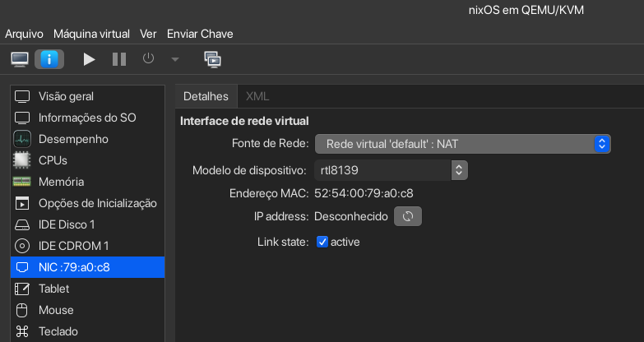This screenshot has width=644, height=342.
Task: Click the rtl8139 device model field
Action: [382, 170]
